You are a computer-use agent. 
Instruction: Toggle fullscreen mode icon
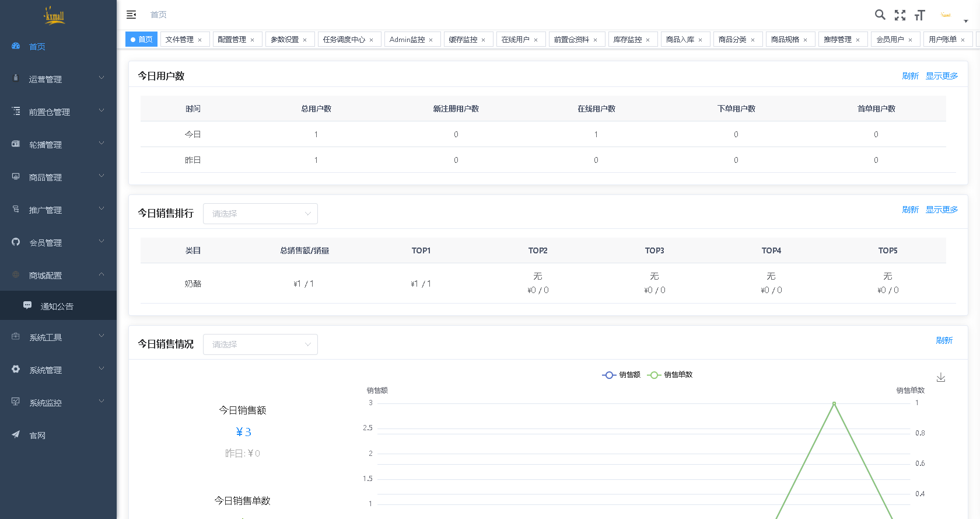coord(900,15)
